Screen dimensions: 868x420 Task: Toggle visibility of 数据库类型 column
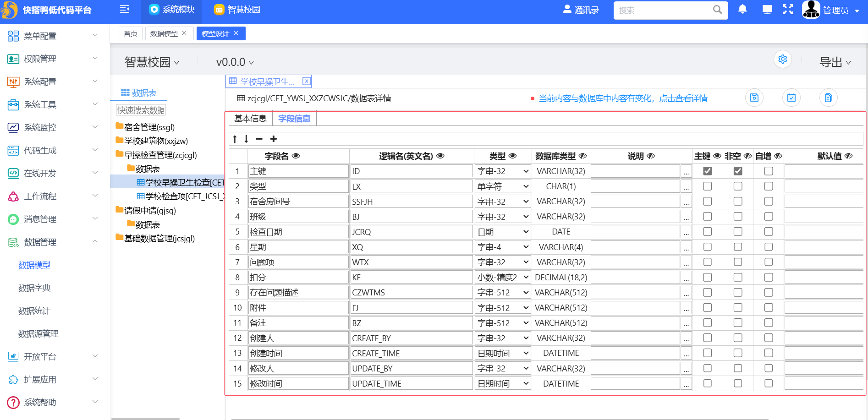(x=582, y=156)
